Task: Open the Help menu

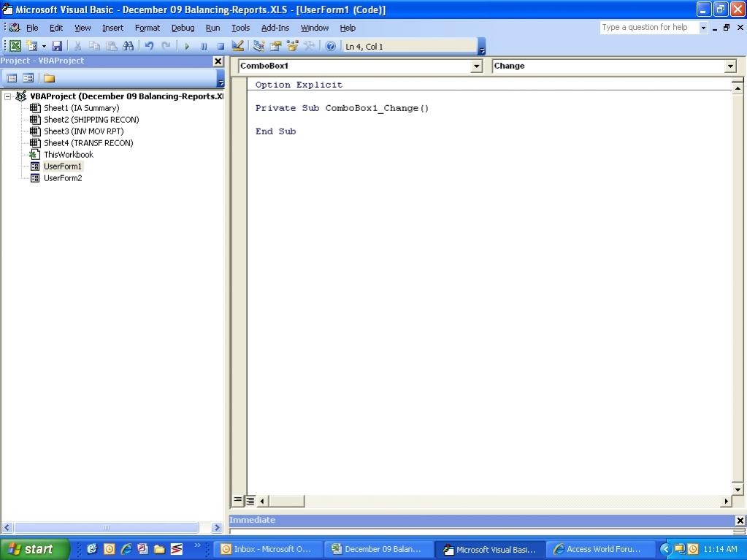Action: coord(348,28)
